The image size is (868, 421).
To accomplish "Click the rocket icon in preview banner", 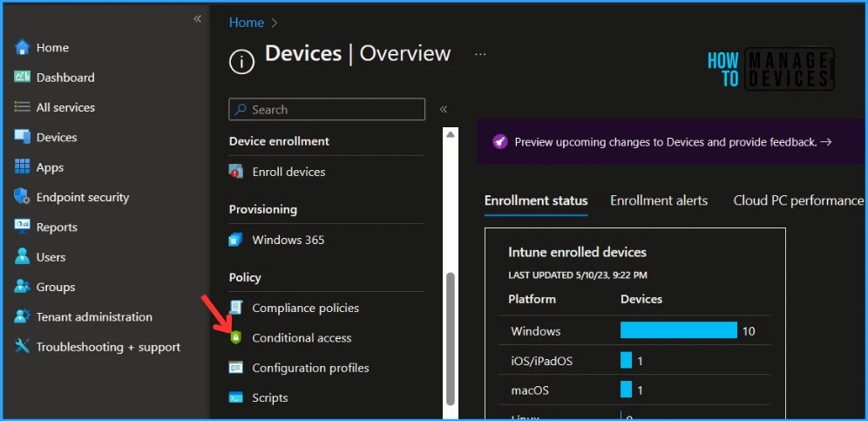I will pos(500,142).
